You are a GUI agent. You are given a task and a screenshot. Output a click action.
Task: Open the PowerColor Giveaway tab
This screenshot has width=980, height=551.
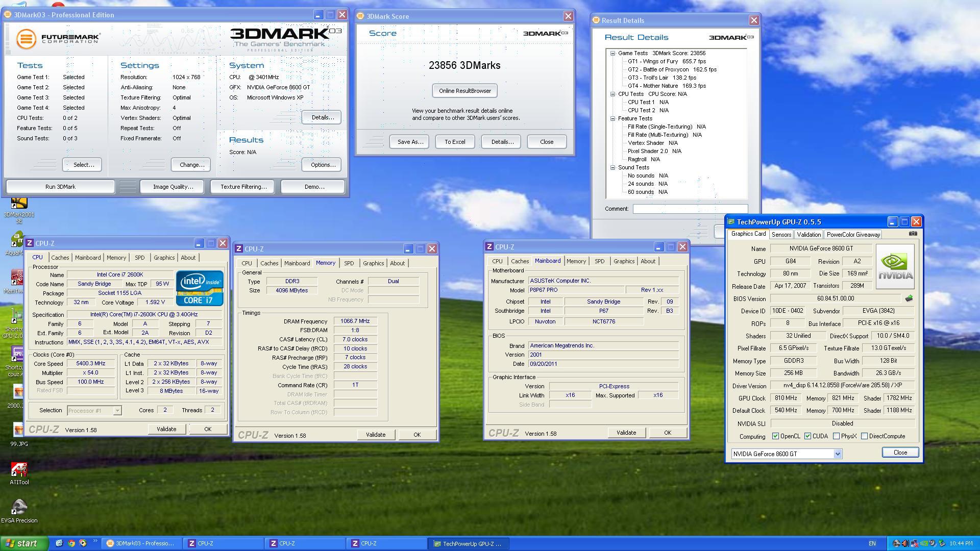coord(853,235)
